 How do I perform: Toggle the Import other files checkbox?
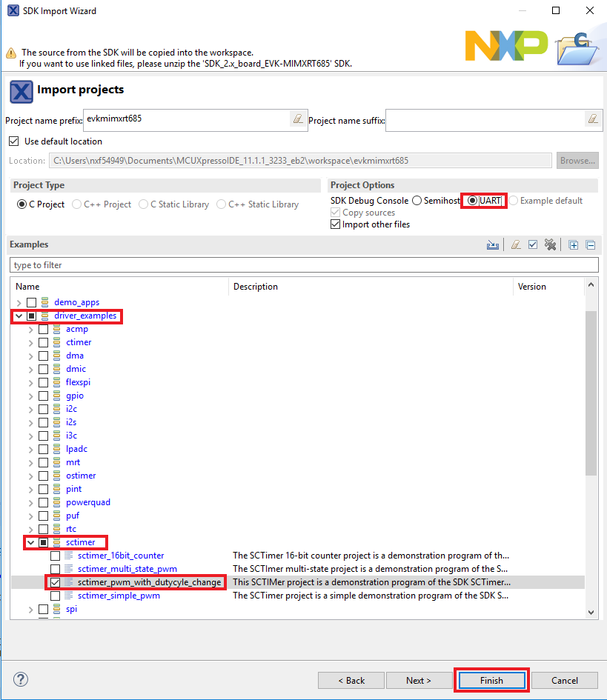336,224
